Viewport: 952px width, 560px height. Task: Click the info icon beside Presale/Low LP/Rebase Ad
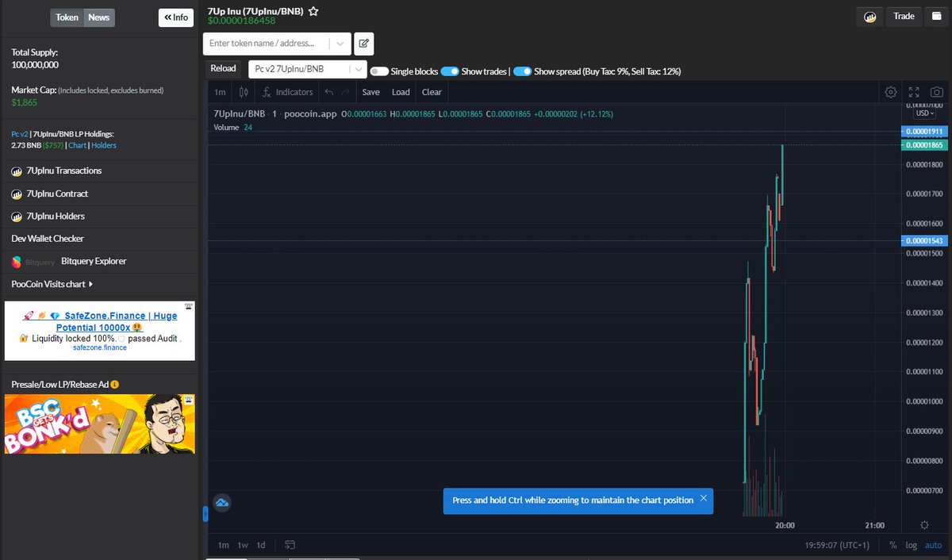pyautogui.click(x=115, y=385)
